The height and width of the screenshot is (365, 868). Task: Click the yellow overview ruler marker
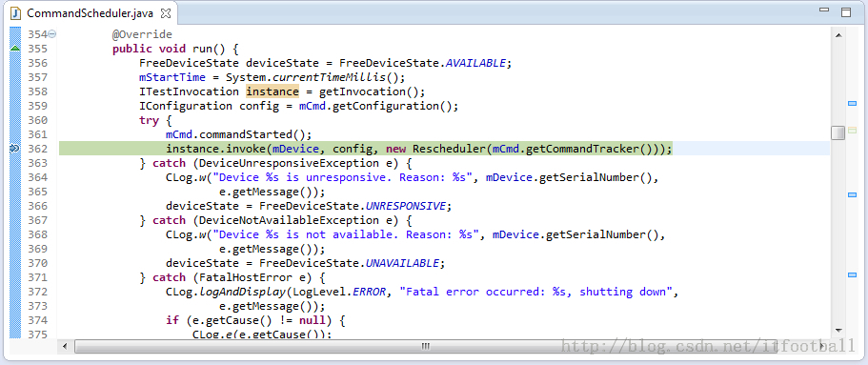(852, 131)
